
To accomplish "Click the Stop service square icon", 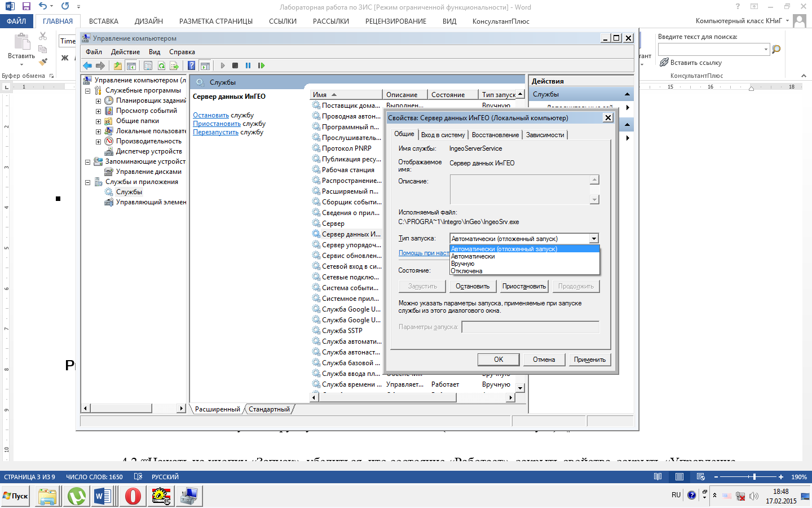I will (235, 65).
